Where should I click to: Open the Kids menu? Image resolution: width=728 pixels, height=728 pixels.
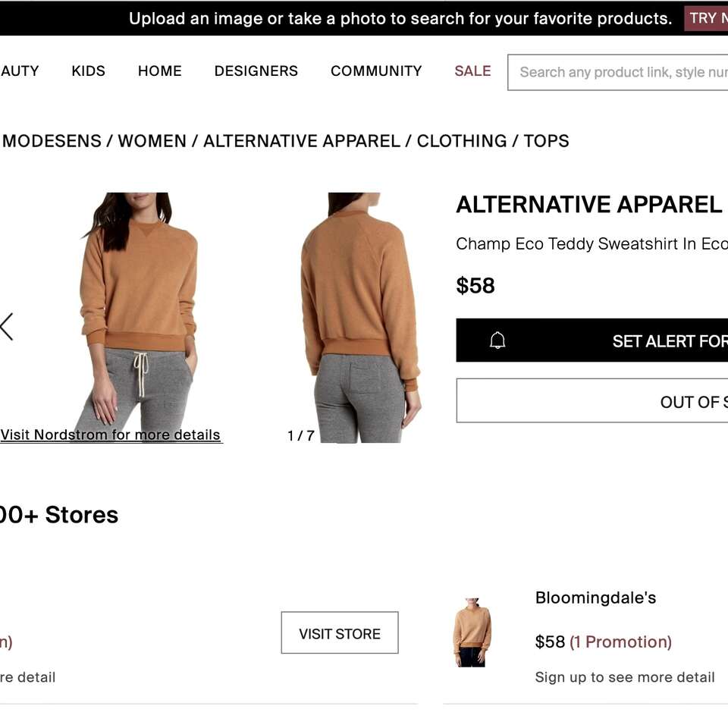[88, 71]
